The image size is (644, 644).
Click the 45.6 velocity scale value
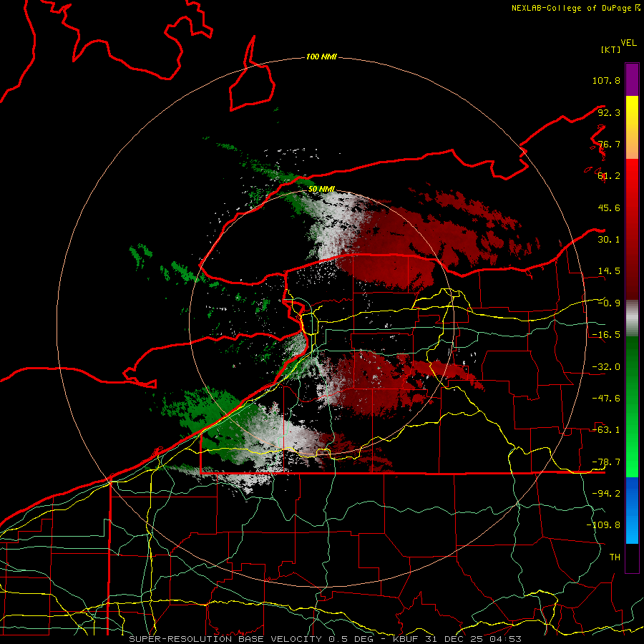[x=609, y=208]
